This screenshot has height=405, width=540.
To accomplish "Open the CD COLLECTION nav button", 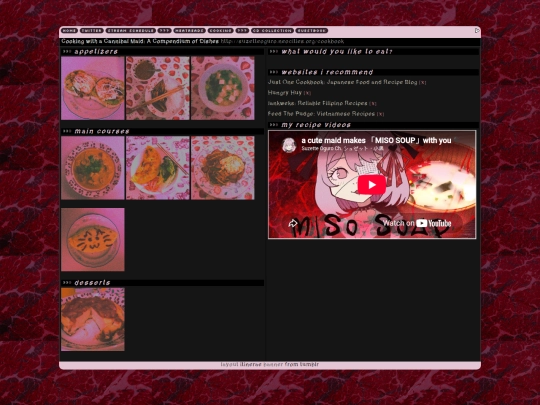I will coord(272,31).
